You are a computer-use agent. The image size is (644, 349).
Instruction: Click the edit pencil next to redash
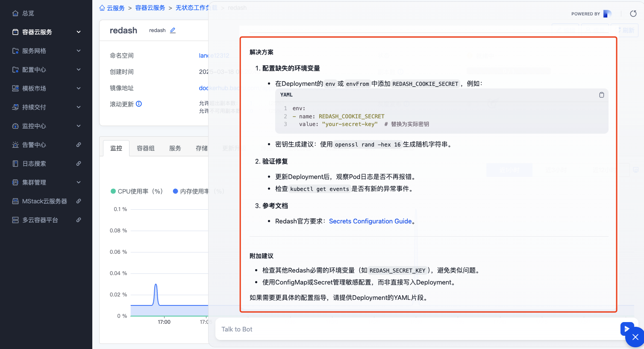coord(173,30)
